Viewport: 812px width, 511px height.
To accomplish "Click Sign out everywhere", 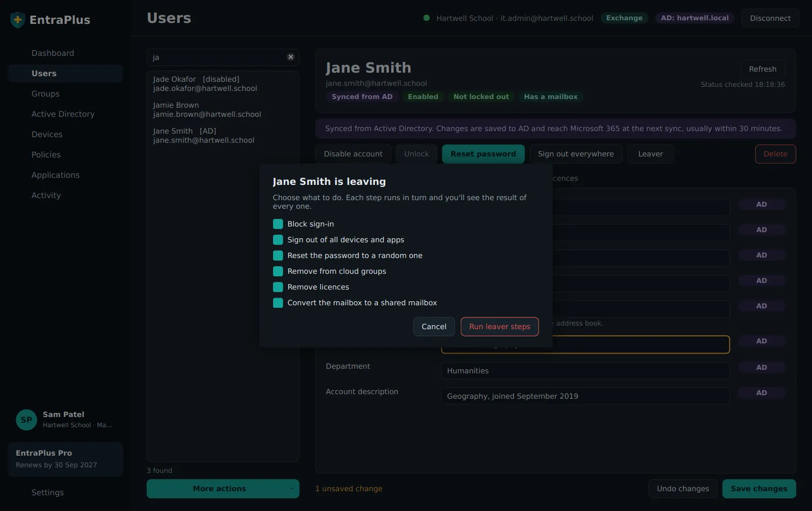I will point(576,154).
